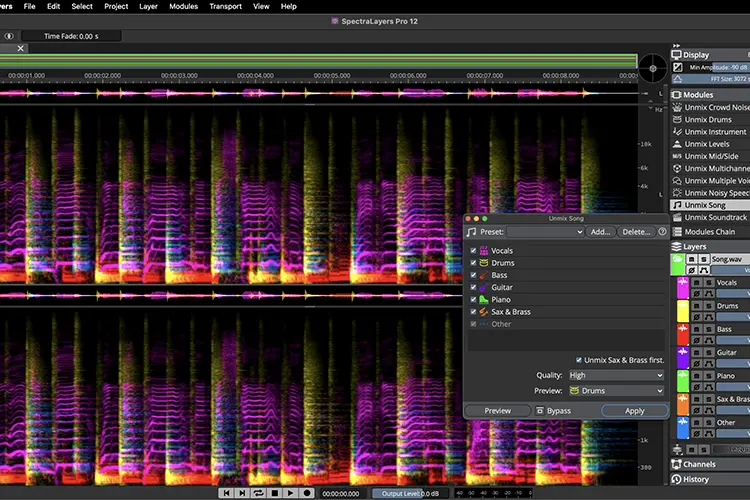Viewport: 750px width, 500px height.
Task: Open the Unmix Levels module
Action: tap(711, 144)
